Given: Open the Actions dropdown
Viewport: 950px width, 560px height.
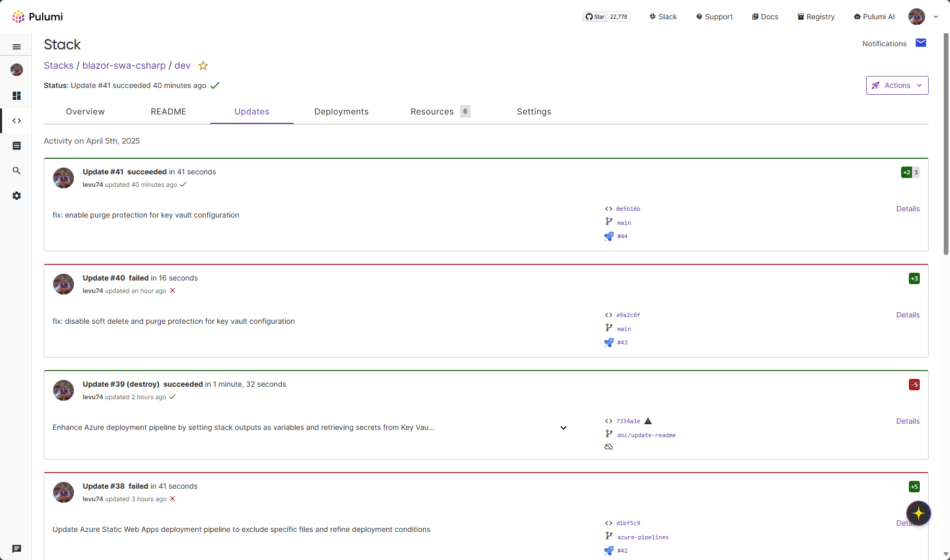Looking at the screenshot, I should (897, 85).
